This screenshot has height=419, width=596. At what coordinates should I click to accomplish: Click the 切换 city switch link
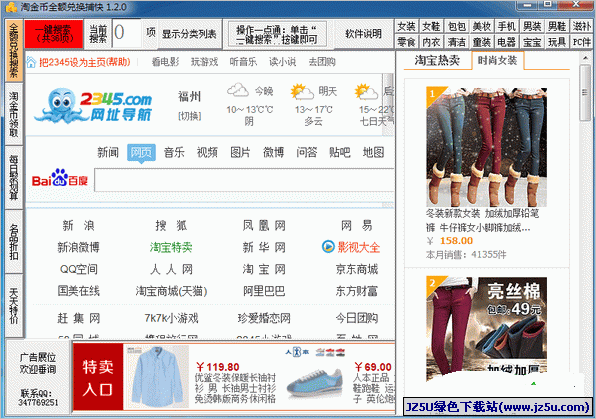pos(190,116)
